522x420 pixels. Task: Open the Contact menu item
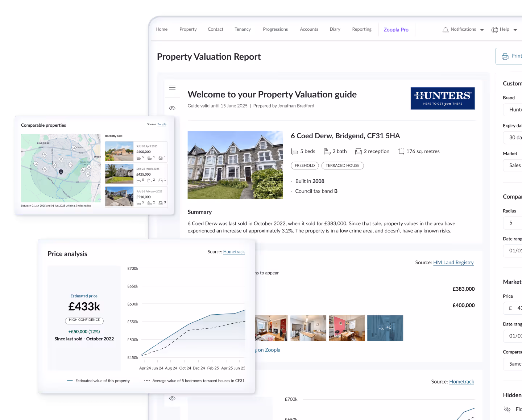(x=215, y=29)
